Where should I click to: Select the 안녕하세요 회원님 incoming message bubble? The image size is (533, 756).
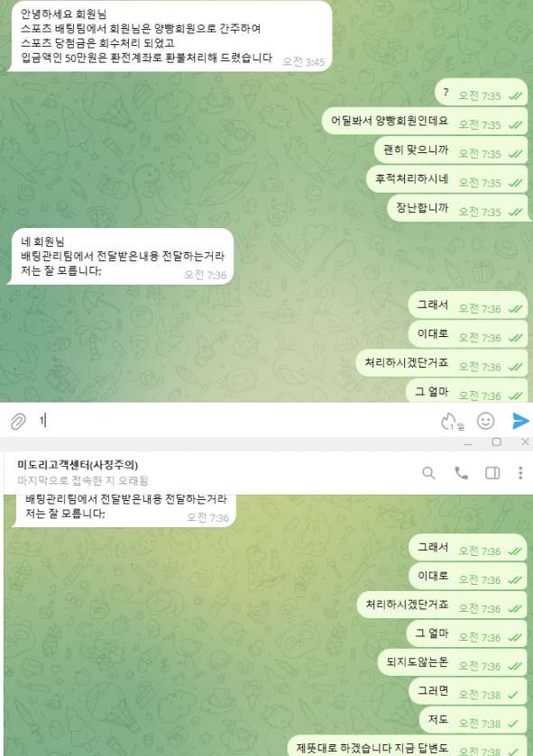click(170, 36)
